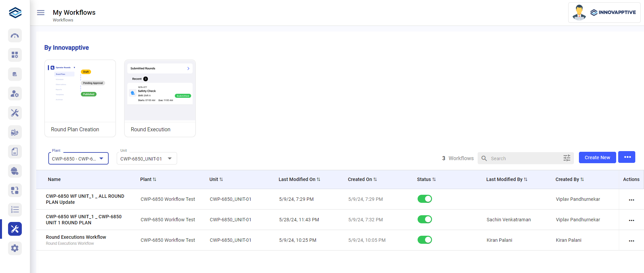Click the forklift icon in sidebar
The width and height of the screenshot is (644, 273).
pyautogui.click(x=15, y=133)
